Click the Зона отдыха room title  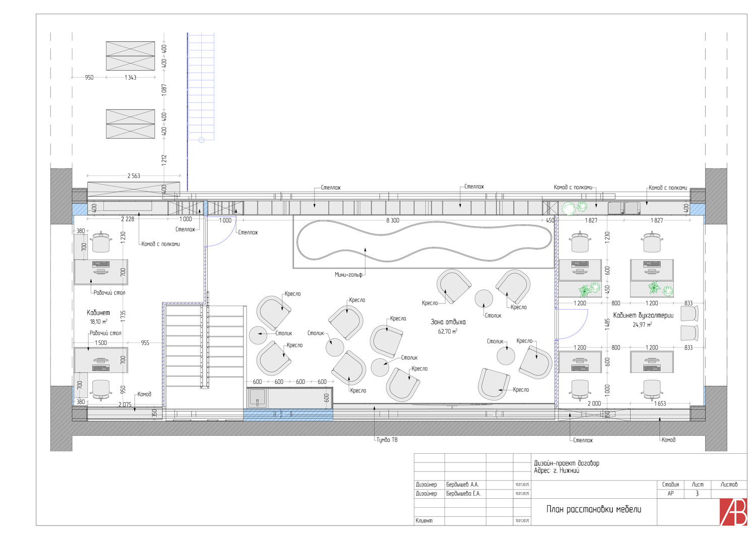448,322
